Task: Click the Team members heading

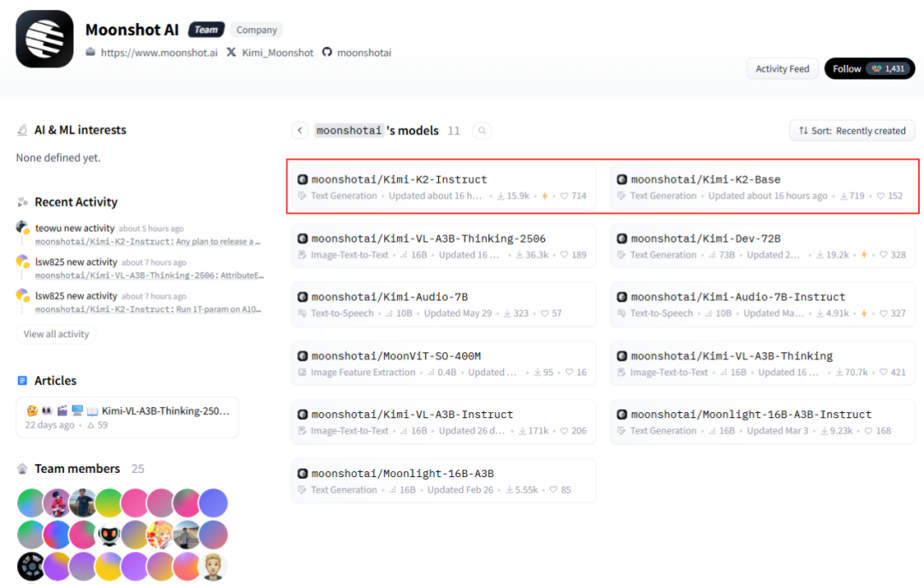Action: click(77, 469)
